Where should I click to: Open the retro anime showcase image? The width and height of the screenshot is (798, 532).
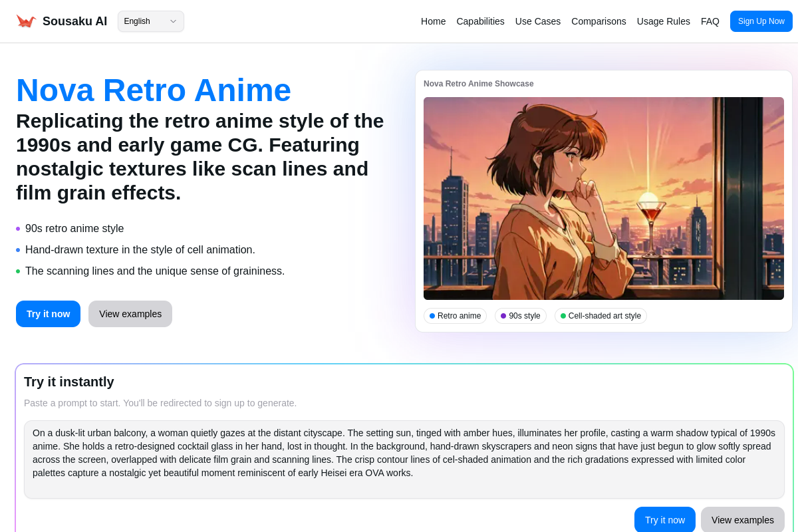(x=603, y=198)
